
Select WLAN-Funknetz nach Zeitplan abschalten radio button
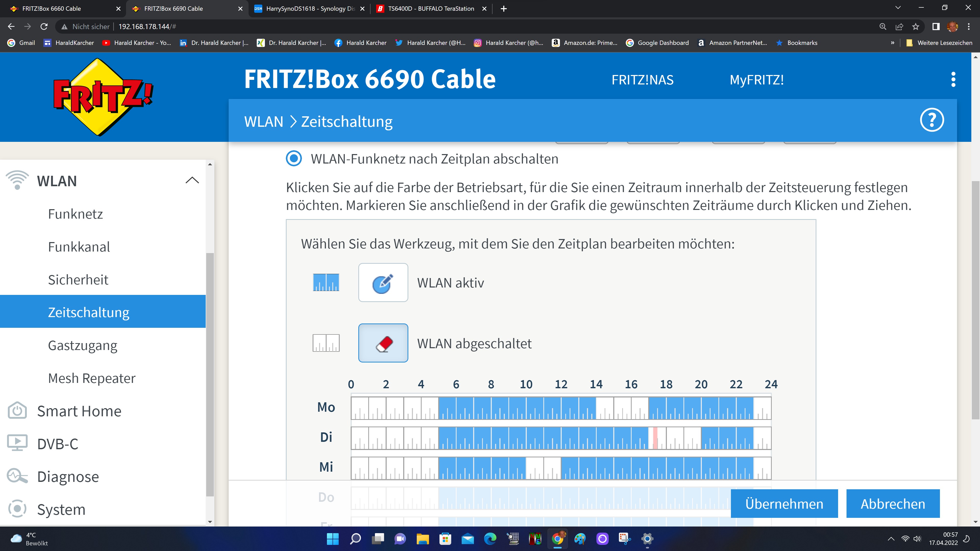coord(294,159)
